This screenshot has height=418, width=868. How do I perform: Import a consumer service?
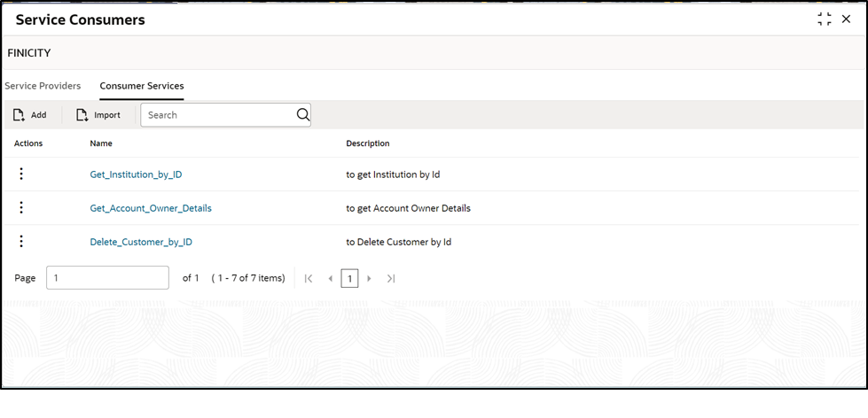[x=98, y=115]
